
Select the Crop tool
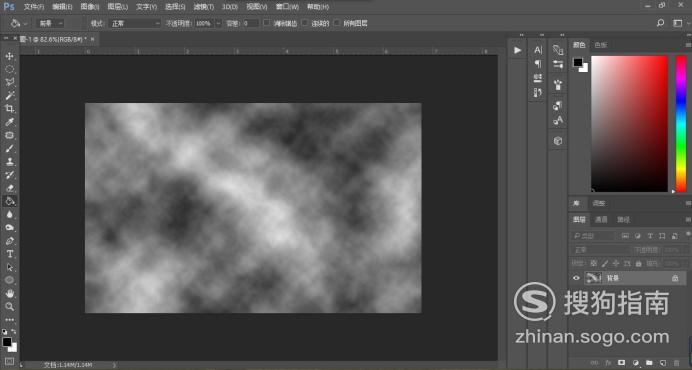click(x=9, y=109)
